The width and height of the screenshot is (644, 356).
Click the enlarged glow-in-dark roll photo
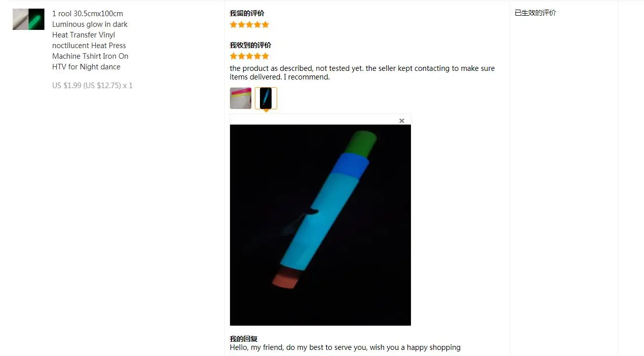[x=320, y=225]
